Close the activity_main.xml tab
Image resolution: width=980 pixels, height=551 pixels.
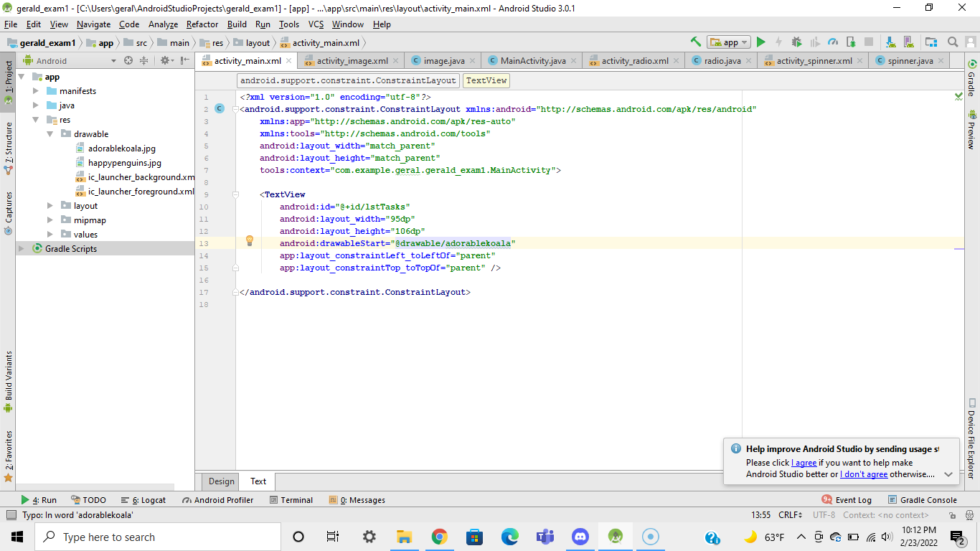(290, 61)
